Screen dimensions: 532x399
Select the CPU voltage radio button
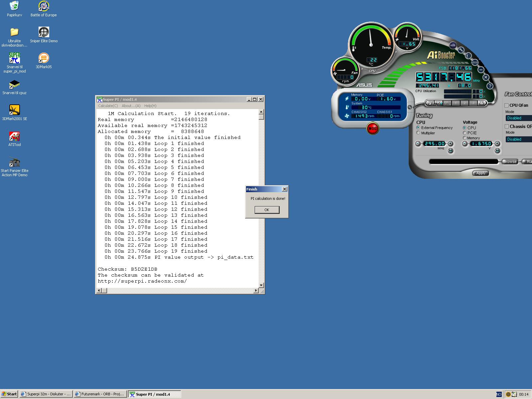point(465,128)
